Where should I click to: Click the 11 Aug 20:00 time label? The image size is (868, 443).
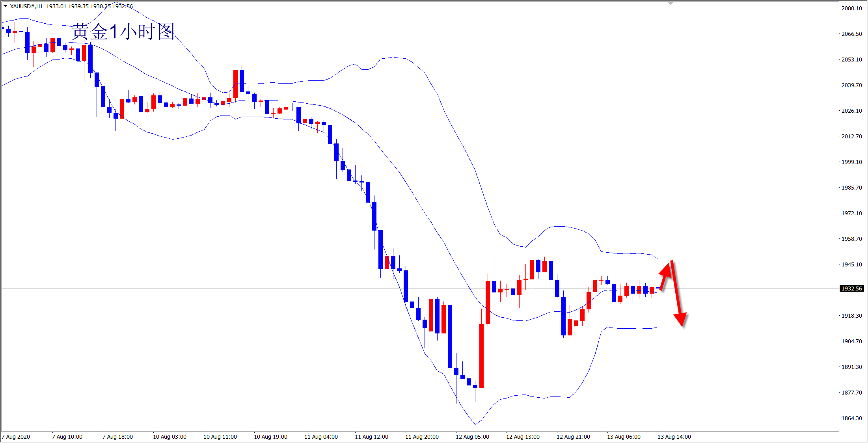[x=422, y=437]
